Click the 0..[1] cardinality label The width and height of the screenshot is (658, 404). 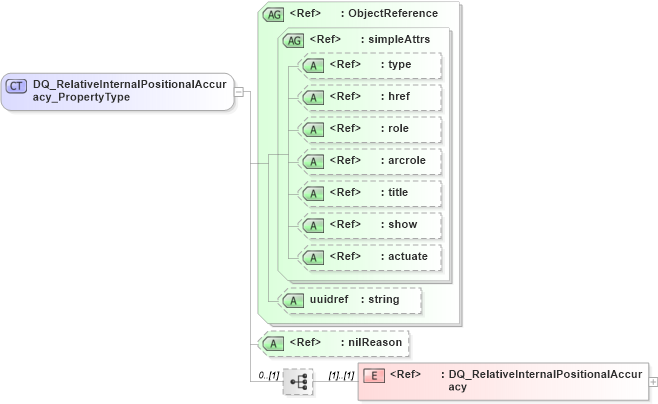(269, 375)
